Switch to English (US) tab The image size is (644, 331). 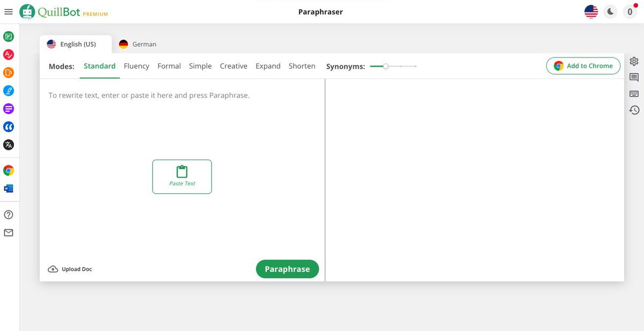coord(76,44)
